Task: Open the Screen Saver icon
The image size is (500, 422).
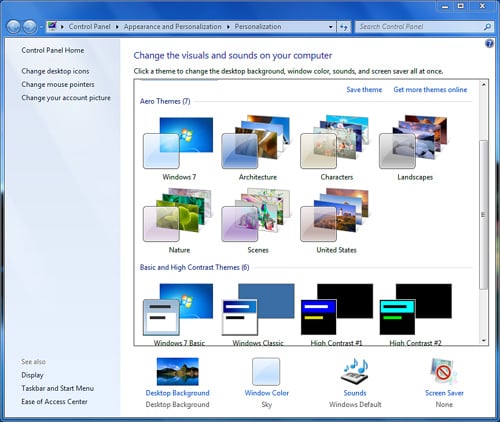Action: point(444,372)
